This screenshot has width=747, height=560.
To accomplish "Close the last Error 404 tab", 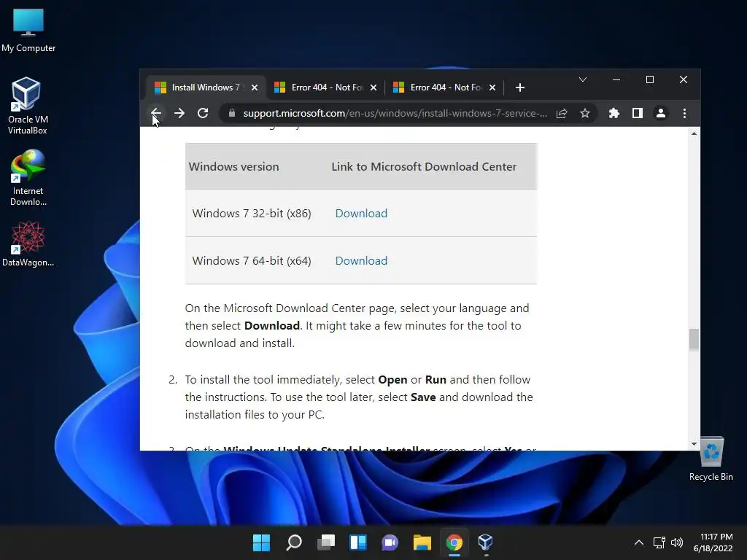I will pyautogui.click(x=492, y=87).
